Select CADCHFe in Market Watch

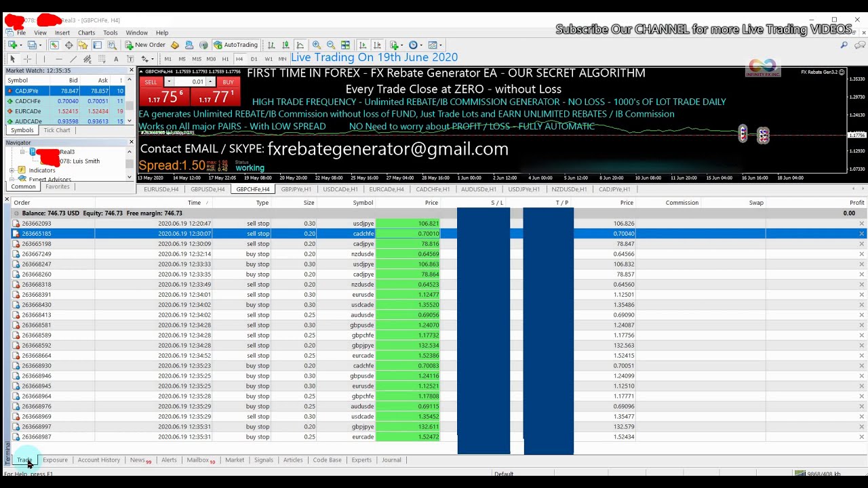(65, 101)
